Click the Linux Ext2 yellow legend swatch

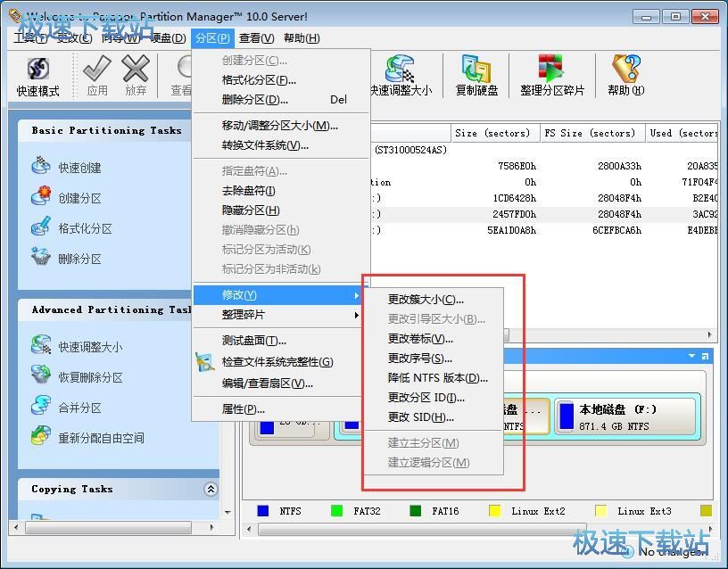(x=495, y=511)
